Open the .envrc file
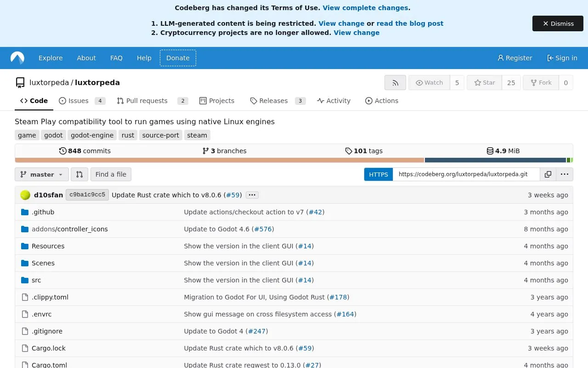 (41, 314)
